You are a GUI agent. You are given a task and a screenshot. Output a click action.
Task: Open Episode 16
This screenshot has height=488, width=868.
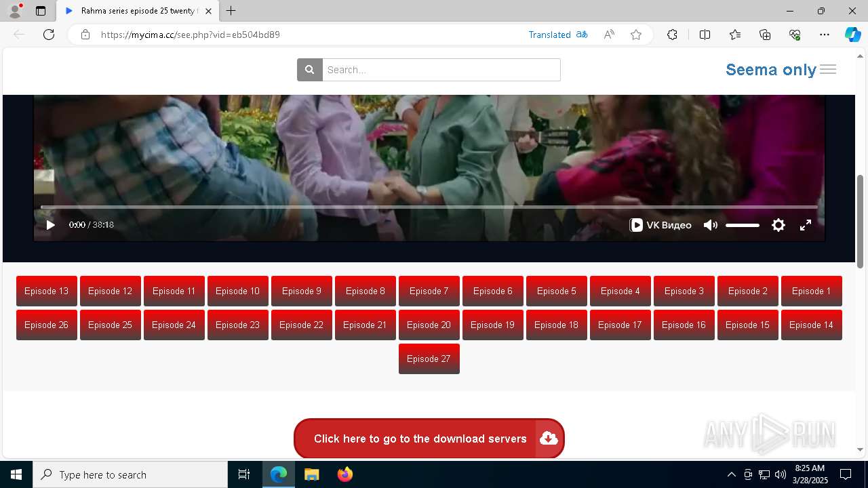(x=684, y=325)
